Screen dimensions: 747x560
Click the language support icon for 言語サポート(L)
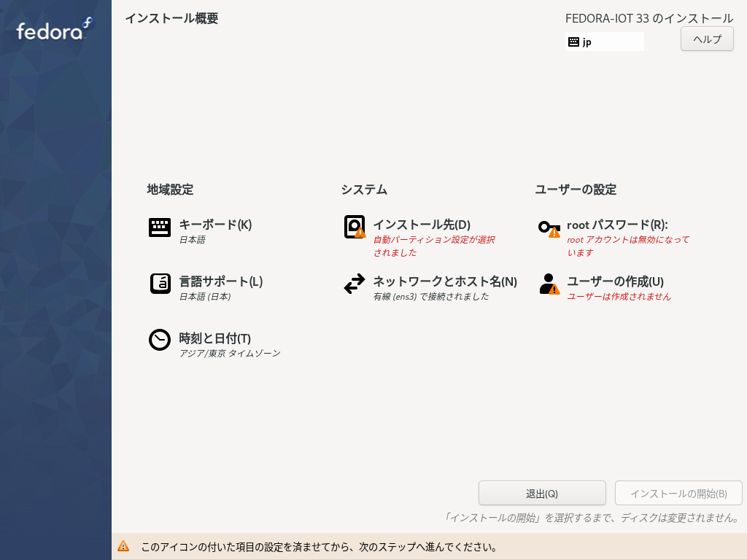tap(160, 284)
